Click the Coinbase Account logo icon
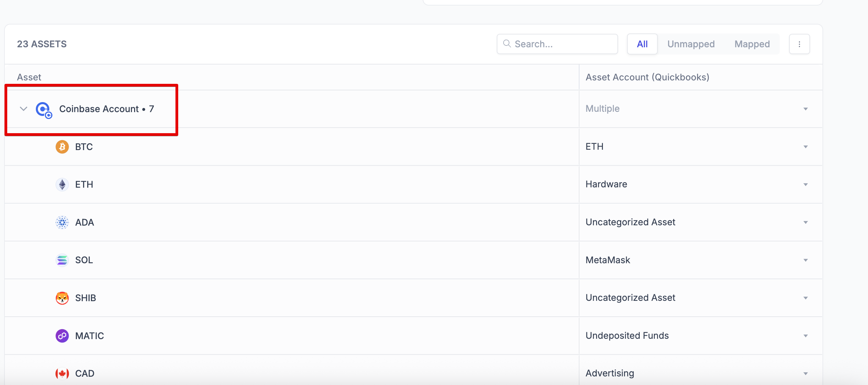 click(x=43, y=110)
